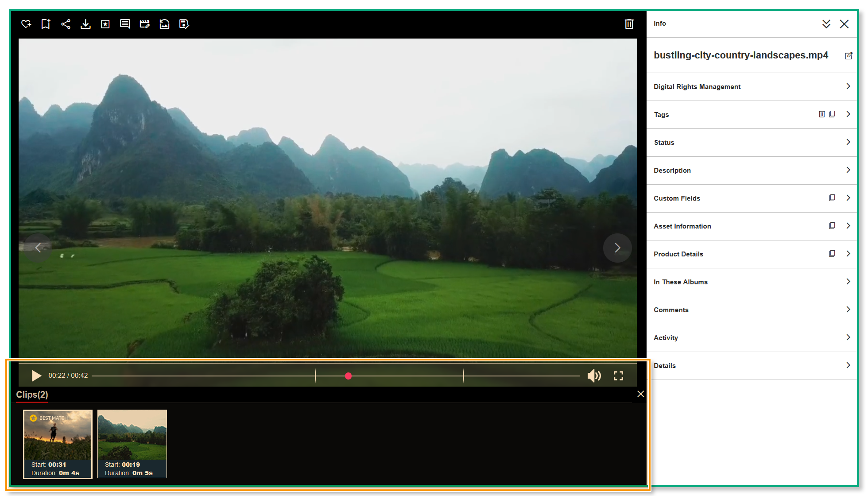Open the Activity section
868x496 pixels.
point(751,338)
